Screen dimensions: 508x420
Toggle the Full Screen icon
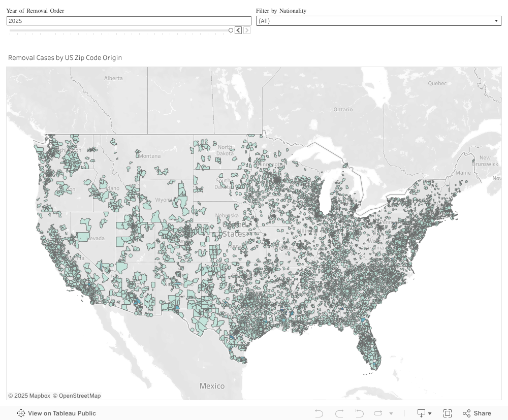point(448,413)
